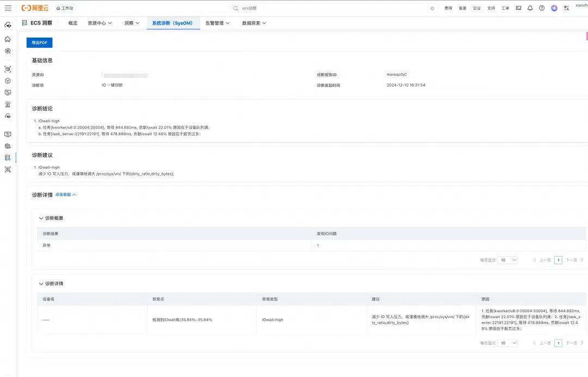Open the framed-cube scan icon in the sidebar
Image resolution: width=588 pixels, height=377 pixels.
tap(8, 69)
